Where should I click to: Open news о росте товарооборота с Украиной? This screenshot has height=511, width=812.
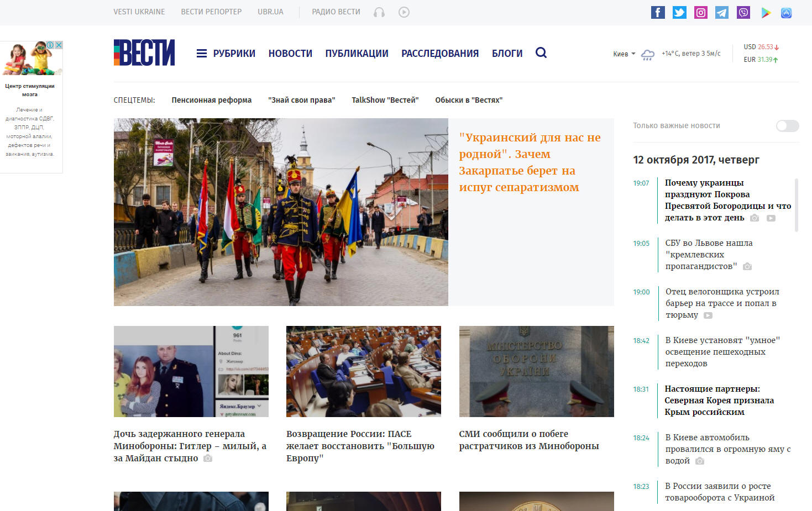(720, 492)
